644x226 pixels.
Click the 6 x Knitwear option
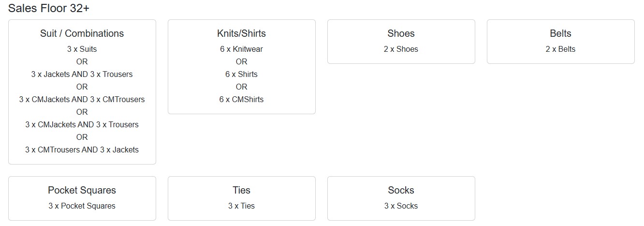tap(241, 49)
